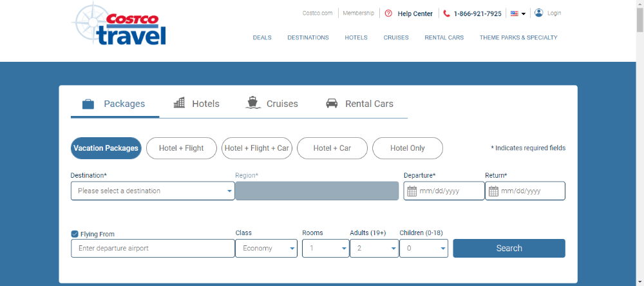Click the Help Center question mark icon
Viewport: 644px width, 286px height.
pos(388,14)
